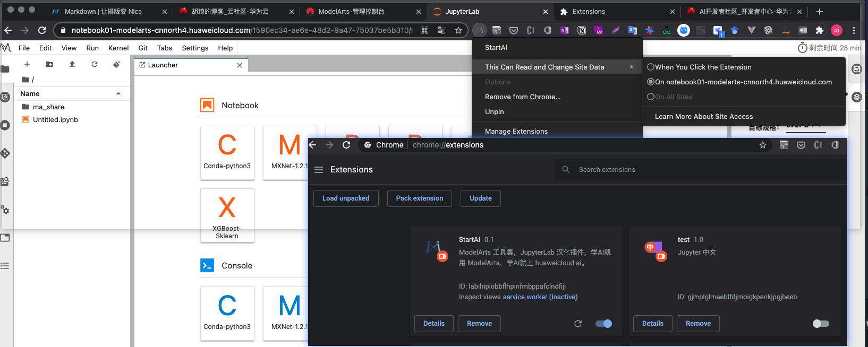
Task: Open the Chrome Extensions puzzle-piece menu
Action: tap(819, 30)
